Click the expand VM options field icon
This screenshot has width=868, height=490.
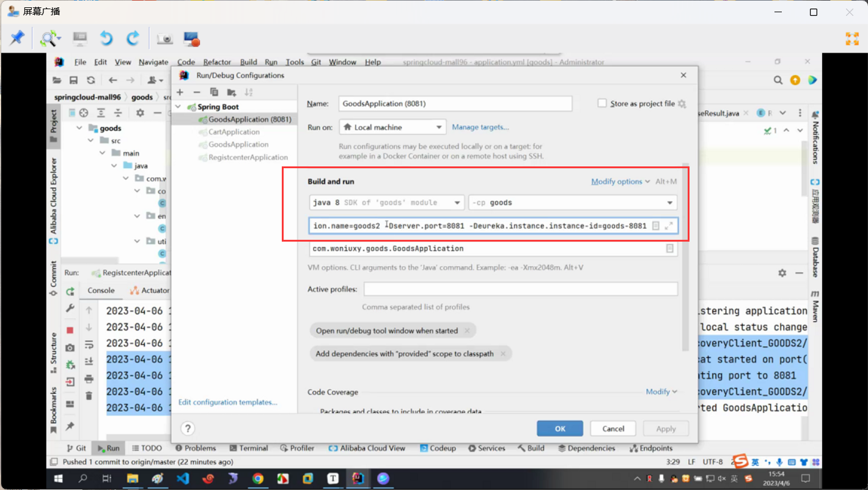669,226
